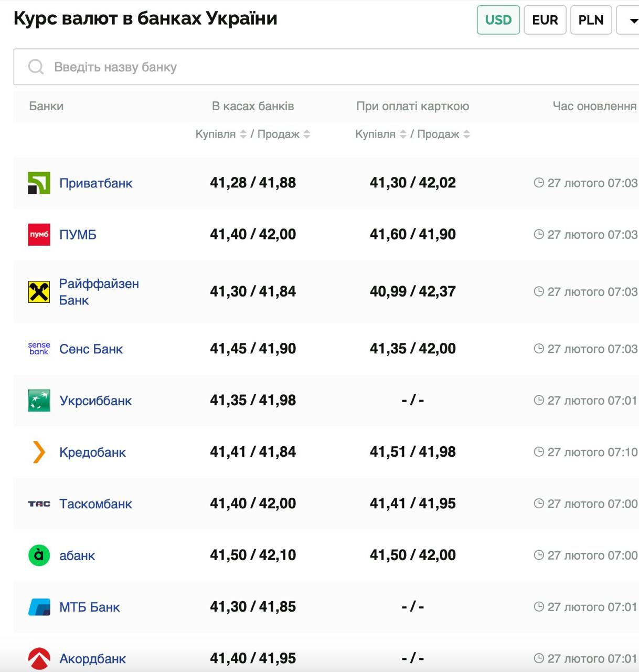639x672 pixels.
Task: Click the Privatbank green logo icon
Action: (39, 183)
